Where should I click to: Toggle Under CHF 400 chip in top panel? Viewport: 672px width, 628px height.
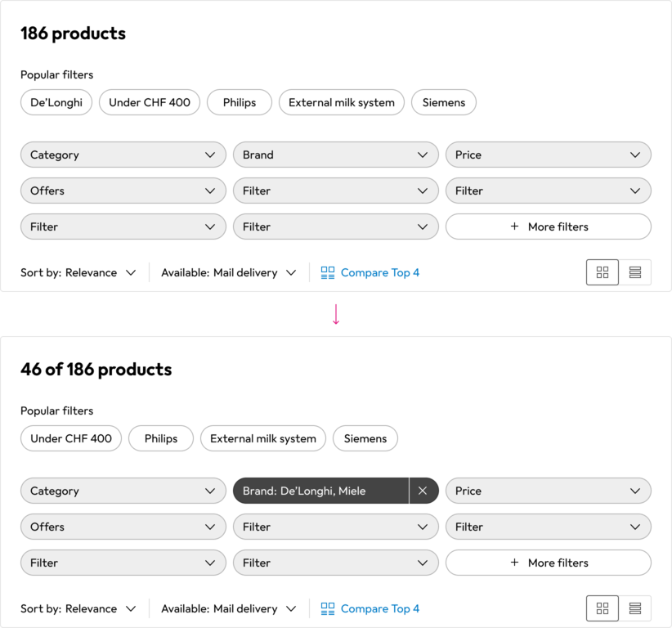click(x=150, y=102)
